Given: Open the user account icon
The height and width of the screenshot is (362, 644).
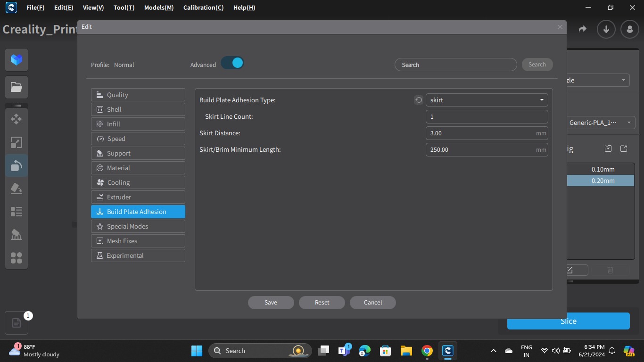Looking at the screenshot, I should point(630,29).
